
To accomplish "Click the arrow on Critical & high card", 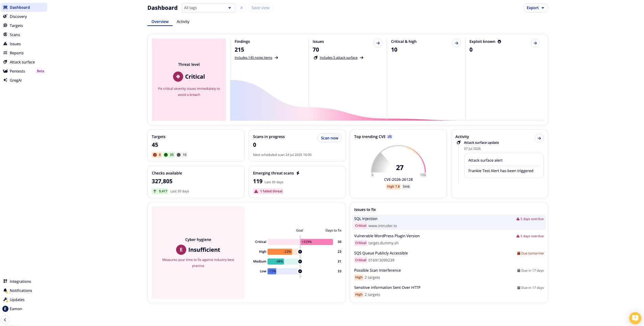I will (x=456, y=43).
